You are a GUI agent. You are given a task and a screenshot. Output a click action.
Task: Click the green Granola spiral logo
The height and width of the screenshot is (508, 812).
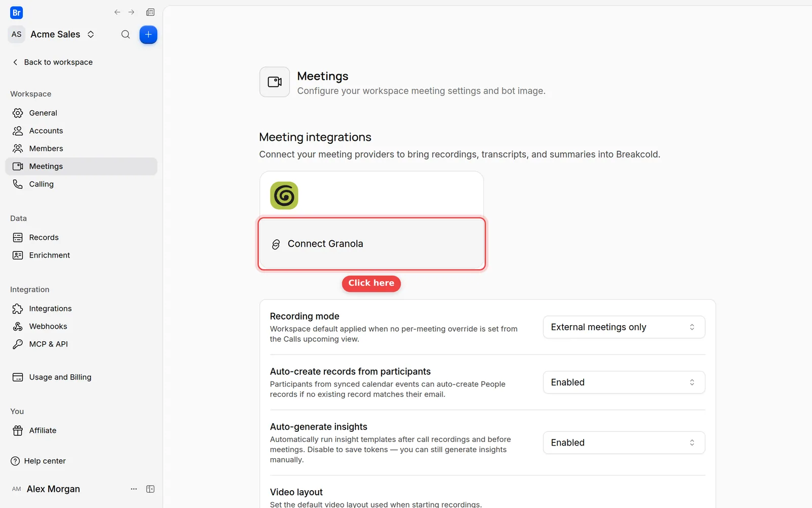tap(284, 196)
